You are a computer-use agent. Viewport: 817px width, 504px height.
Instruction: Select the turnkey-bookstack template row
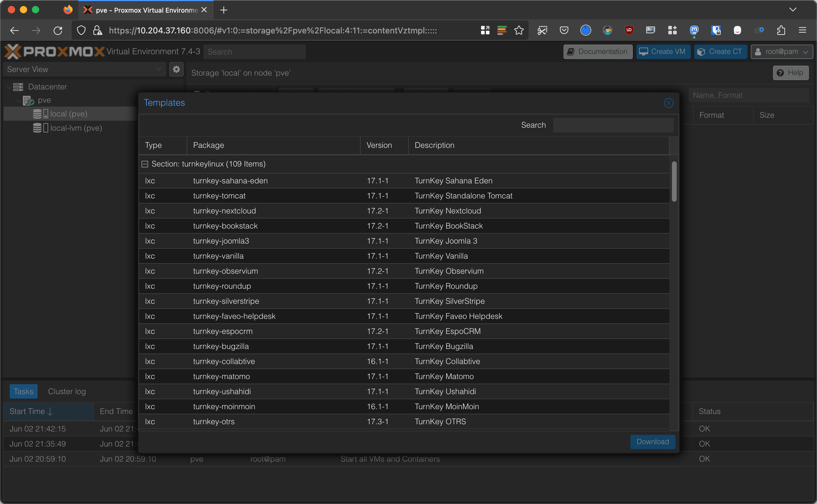[404, 226]
